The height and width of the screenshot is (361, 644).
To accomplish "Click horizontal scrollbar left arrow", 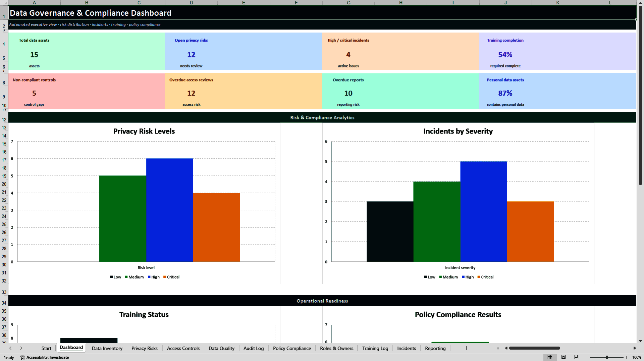I will click(x=506, y=348).
